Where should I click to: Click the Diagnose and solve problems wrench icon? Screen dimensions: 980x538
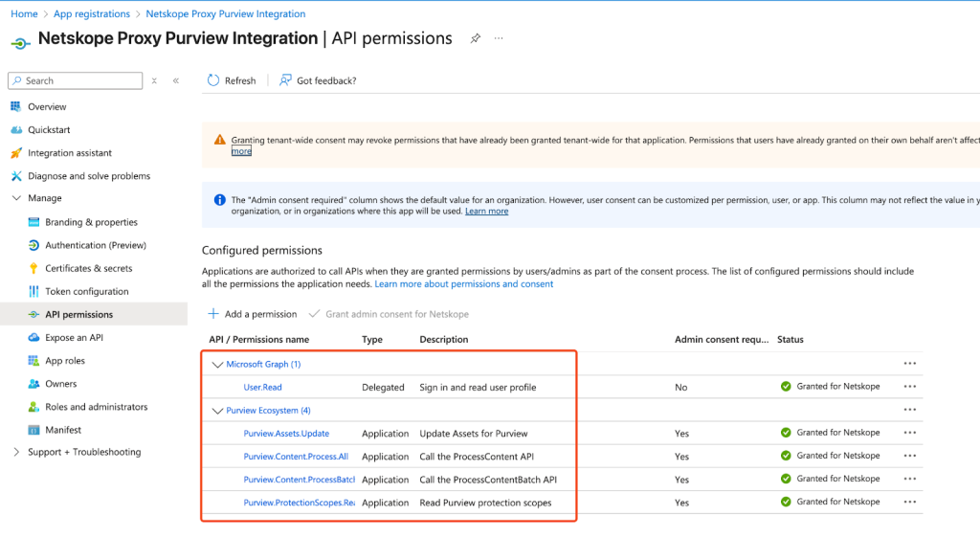tap(16, 176)
